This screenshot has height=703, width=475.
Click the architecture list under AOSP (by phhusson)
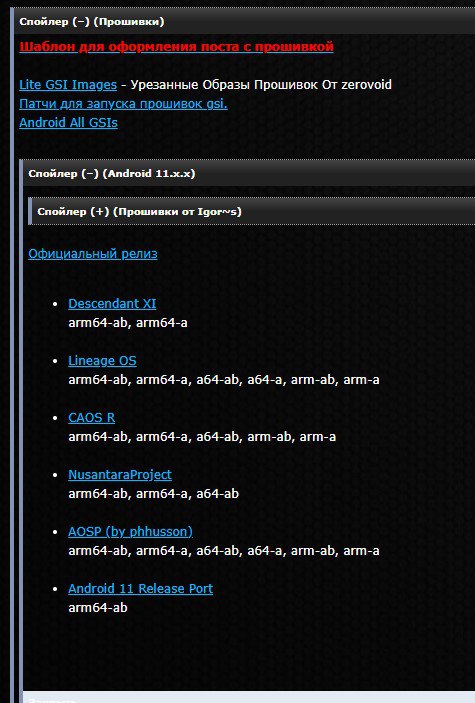click(x=224, y=551)
